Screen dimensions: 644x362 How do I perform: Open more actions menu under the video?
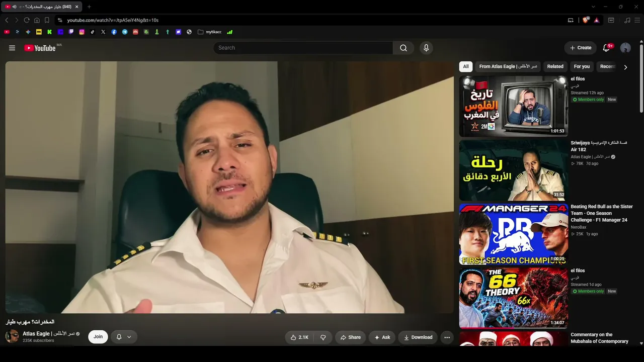tap(447, 337)
